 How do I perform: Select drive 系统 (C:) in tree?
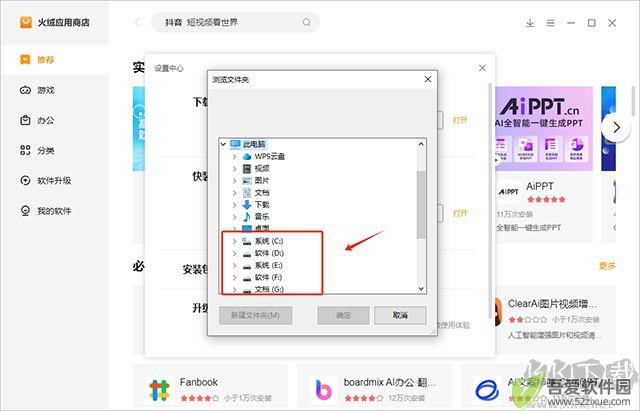click(269, 241)
